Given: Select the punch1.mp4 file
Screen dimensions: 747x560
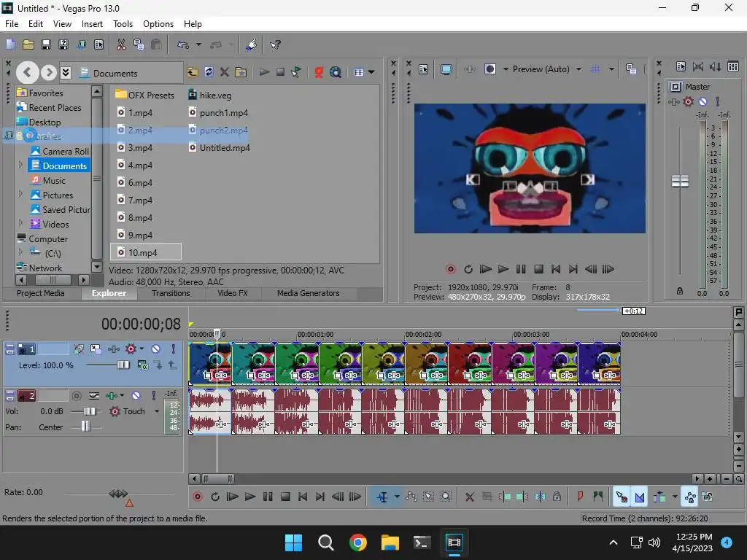Looking at the screenshot, I should 218,113.
